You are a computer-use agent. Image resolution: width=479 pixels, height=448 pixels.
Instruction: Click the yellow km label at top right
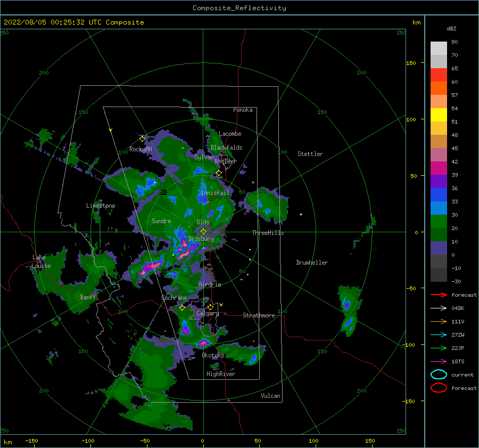click(x=416, y=22)
